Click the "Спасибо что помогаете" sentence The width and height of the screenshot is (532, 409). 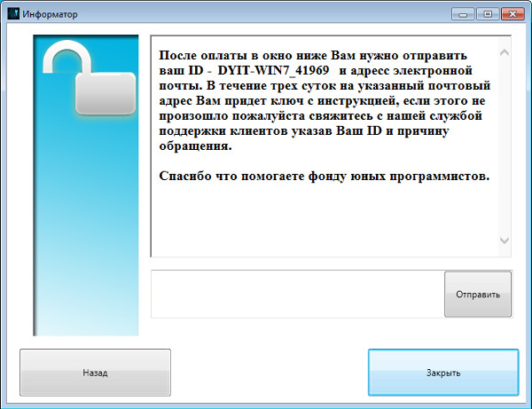coord(324,176)
